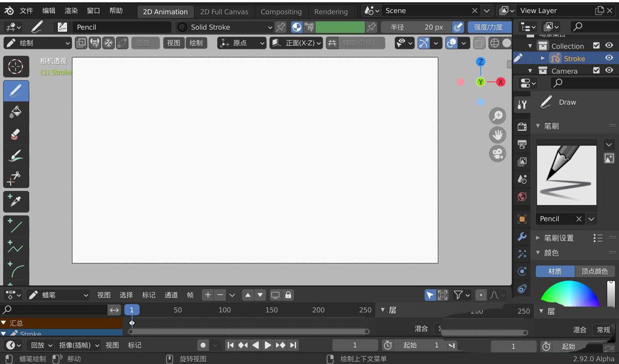The height and width of the screenshot is (364, 619).
Task: Open Modifier properties via the wrench icon
Action: click(x=522, y=237)
